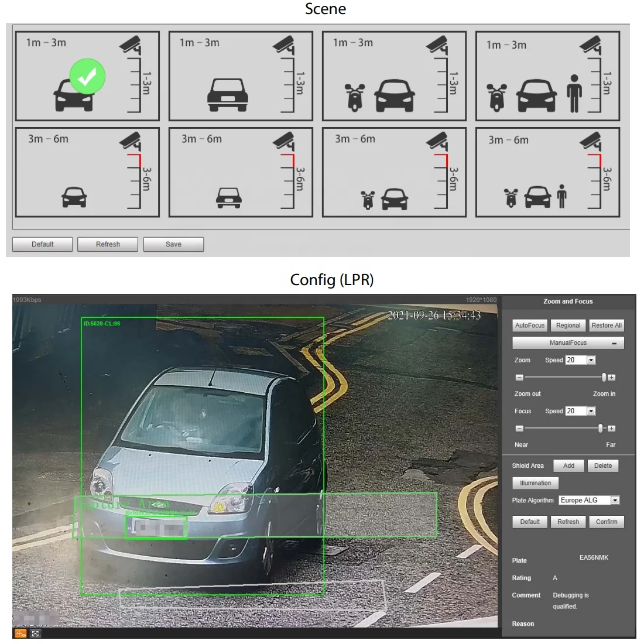This screenshot has height=644, width=644.
Task: Add a new Shield Area
Action: tap(568, 465)
